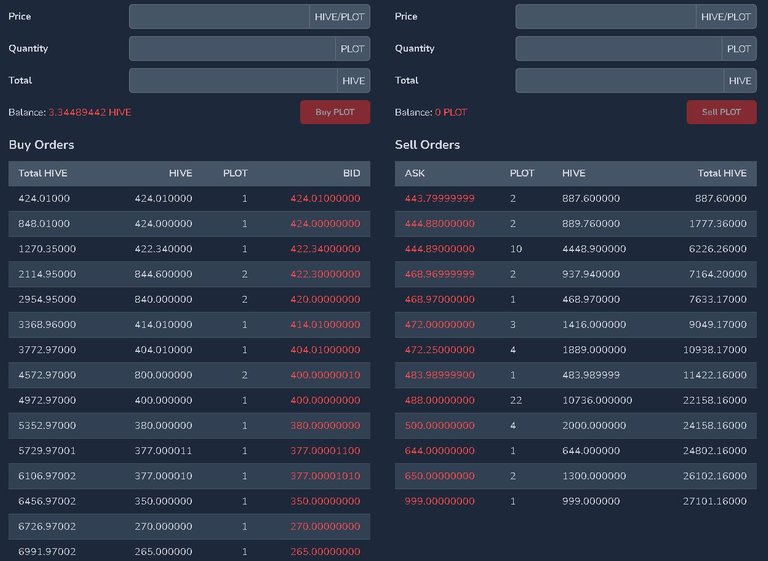768x561 pixels.
Task: Click the Sell PLOT button
Action: coord(721,112)
